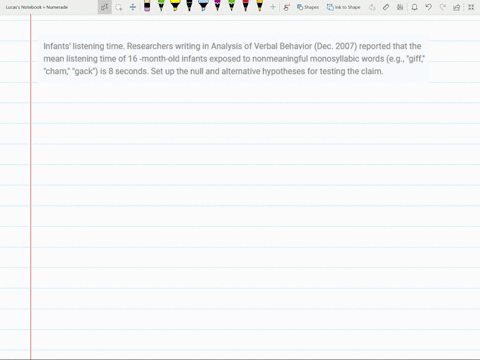Image resolution: width=480 pixels, height=360 pixels.
Task: Activate the Lasso Select tool
Action: tap(119, 7)
